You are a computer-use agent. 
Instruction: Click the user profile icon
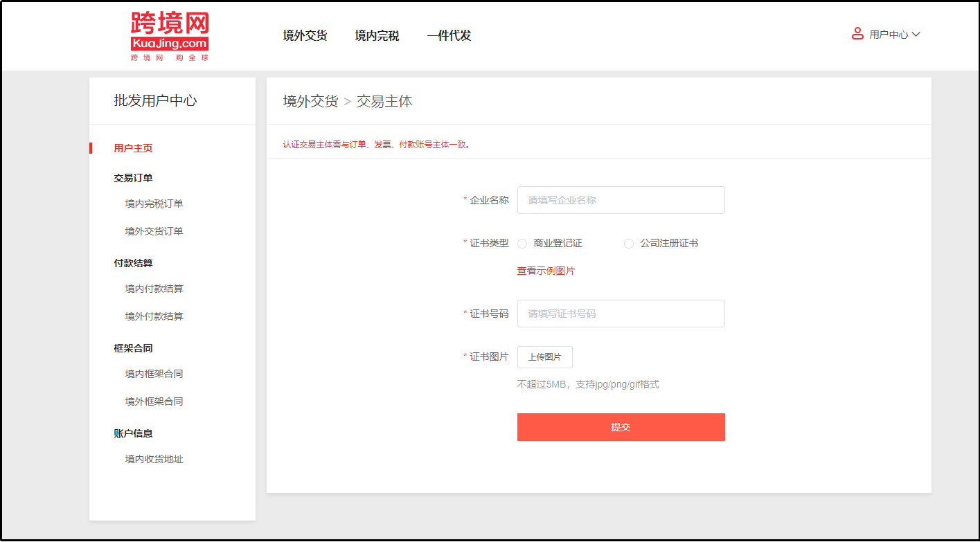(857, 34)
